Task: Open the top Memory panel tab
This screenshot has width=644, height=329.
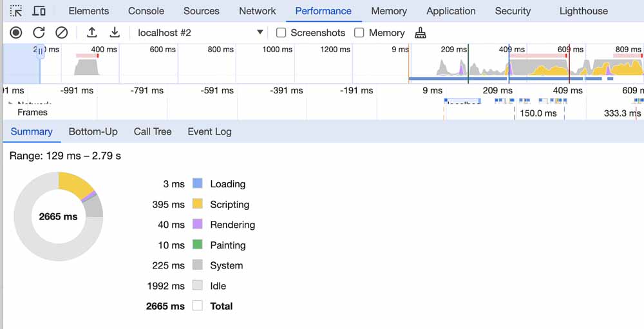Action: (389, 11)
